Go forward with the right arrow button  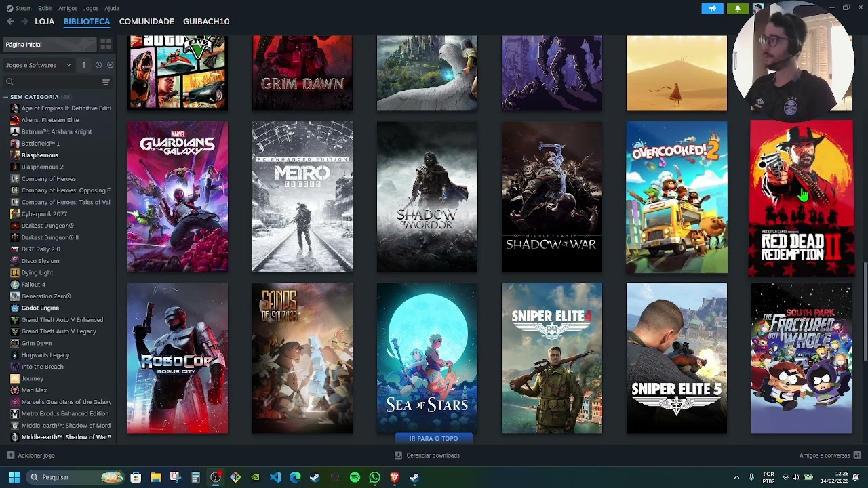point(24,22)
